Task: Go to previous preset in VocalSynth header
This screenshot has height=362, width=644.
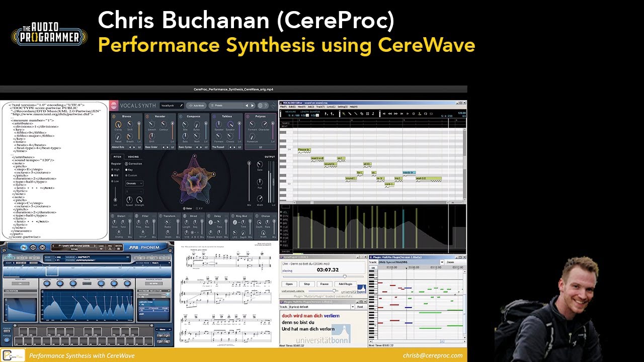Action: point(247,106)
